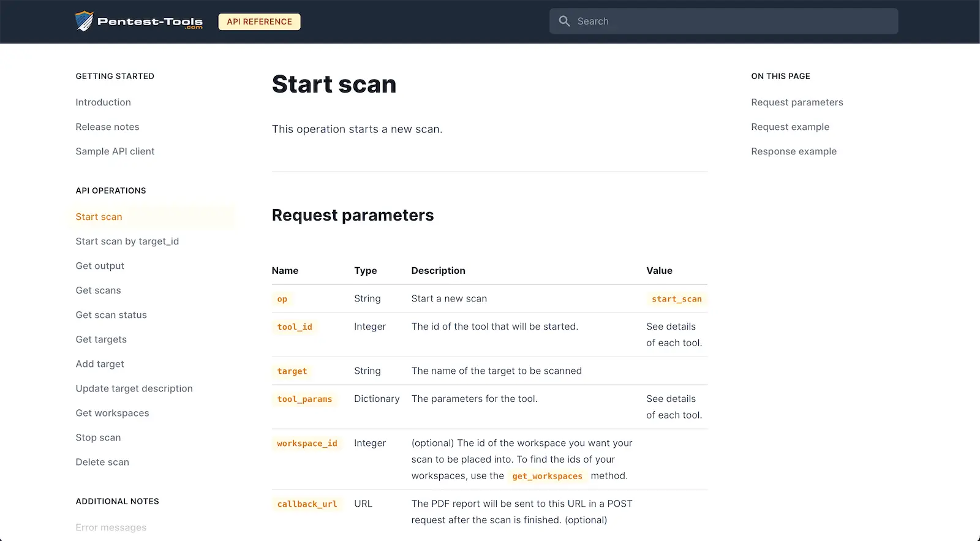Open the Stop scan page

click(x=98, y=437)
